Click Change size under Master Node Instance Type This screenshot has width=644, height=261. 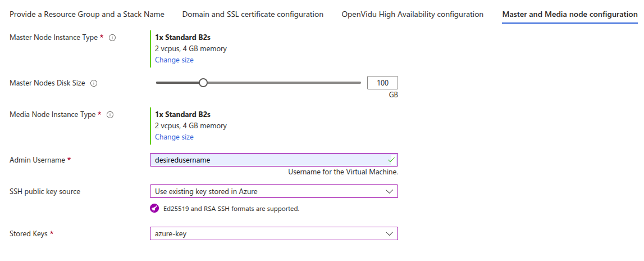click(174, 60)
